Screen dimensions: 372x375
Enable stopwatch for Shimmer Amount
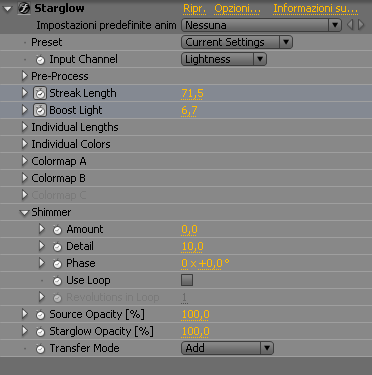click(x=57, y=230)
